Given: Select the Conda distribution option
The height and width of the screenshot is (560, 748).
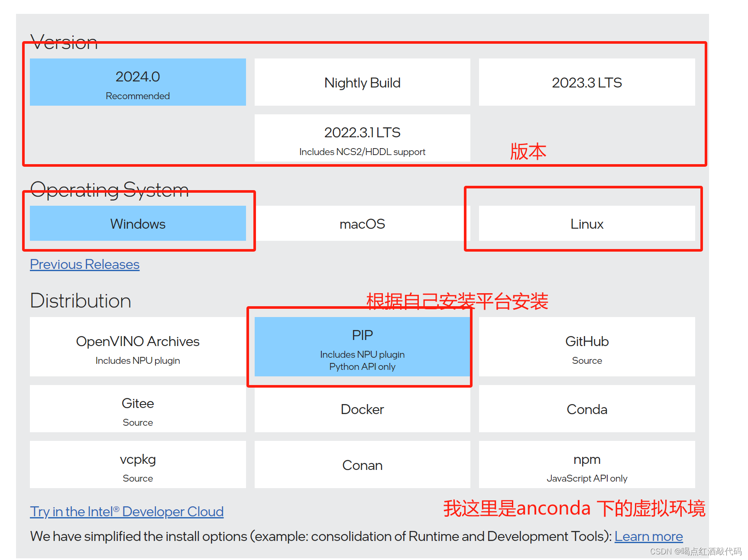Looking at the screenshot, I should tap(586, 409).
